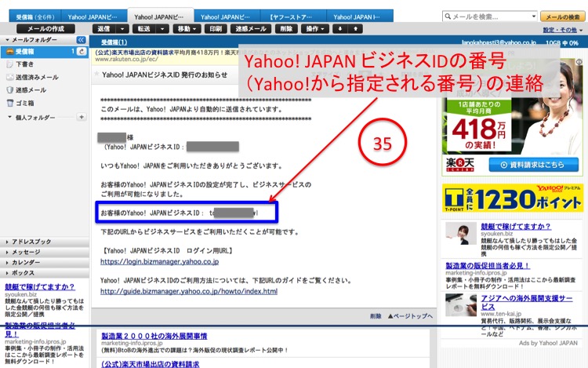The height and width of the screenshot is (368, 588).
Task: Open the guide.bizmanager.yahoo.co.jp howto link
Action: click(189, 291)
